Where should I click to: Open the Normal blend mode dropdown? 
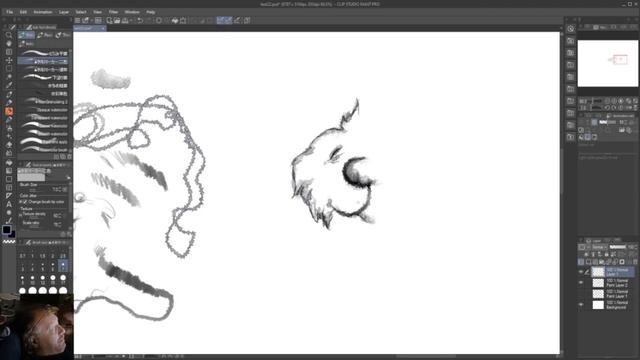(600, 247)
